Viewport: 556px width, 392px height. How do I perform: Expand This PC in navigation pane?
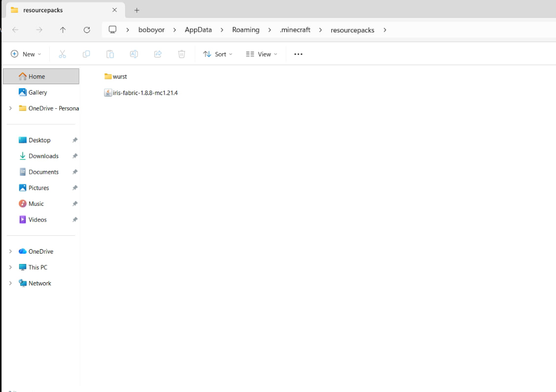pyautogui.click(x=10, y=267)
